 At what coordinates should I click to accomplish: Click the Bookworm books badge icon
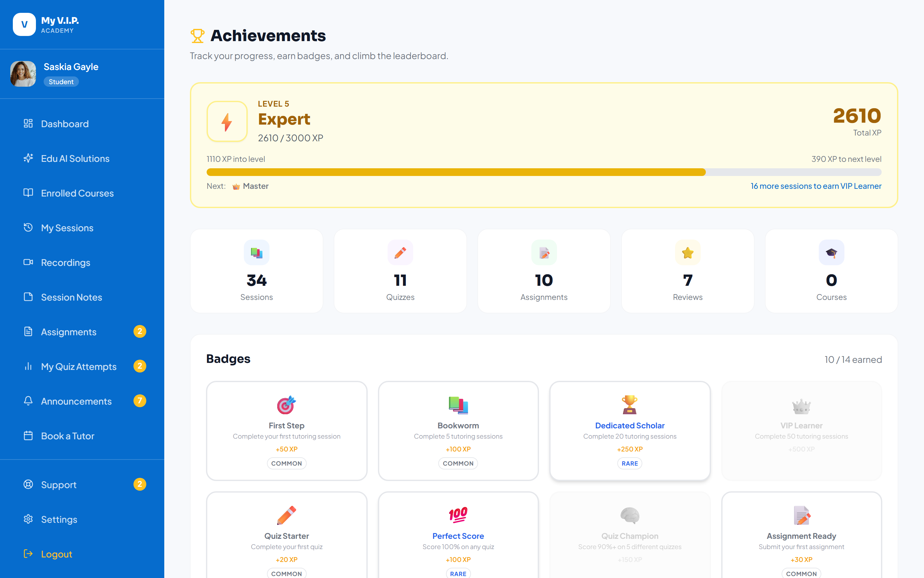458,405
